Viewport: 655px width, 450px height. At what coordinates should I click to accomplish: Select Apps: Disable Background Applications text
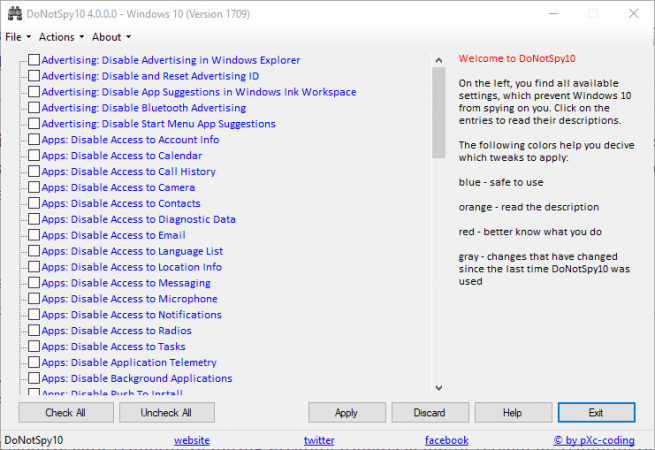click(x=137, y=378)
